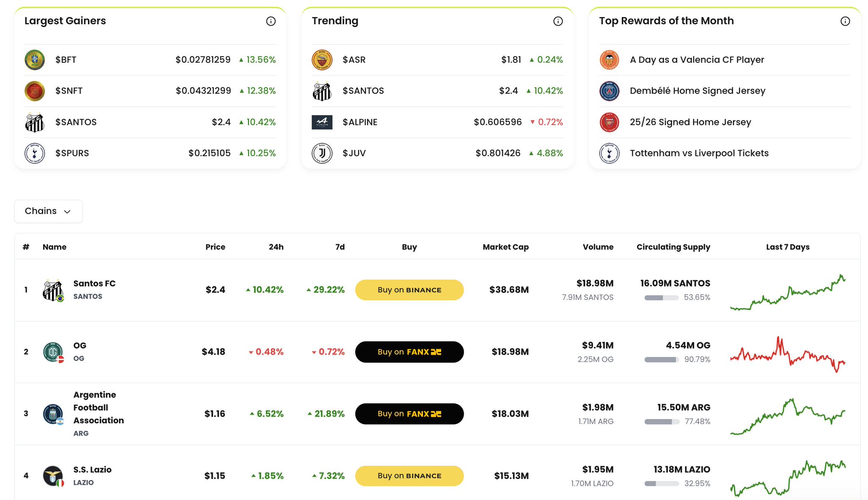Click the Alpine token logo in Trending
868x500 pixels.
pyautogui.click(x=322, y=122)
